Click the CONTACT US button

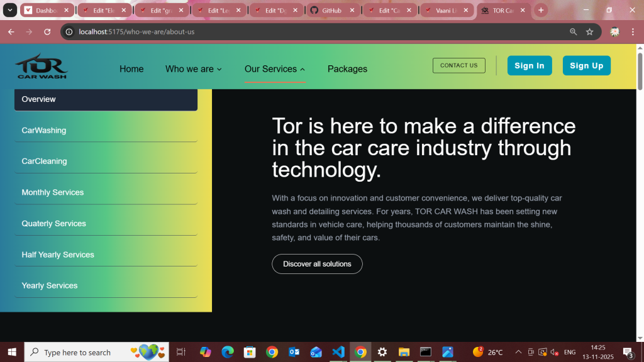(458, 65)
